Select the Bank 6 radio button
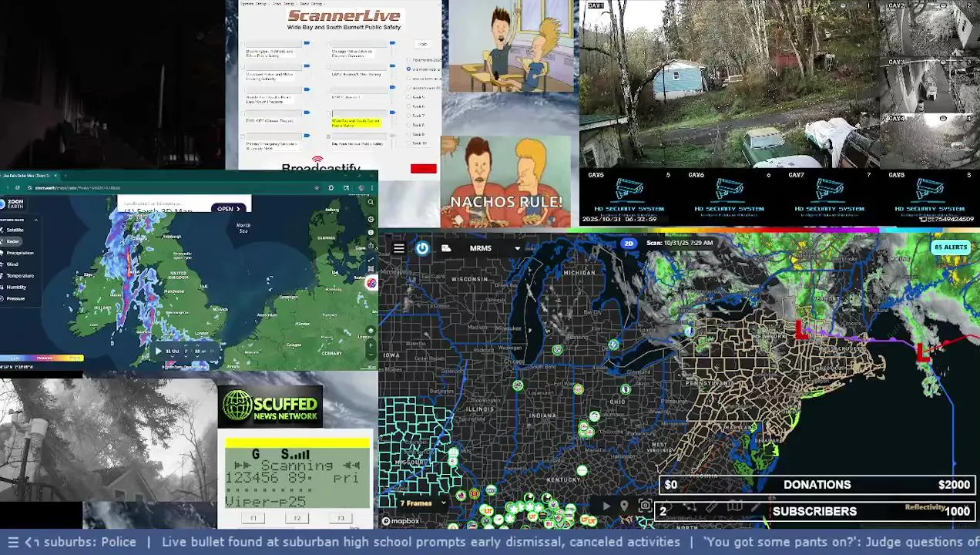 coord(408,106)
